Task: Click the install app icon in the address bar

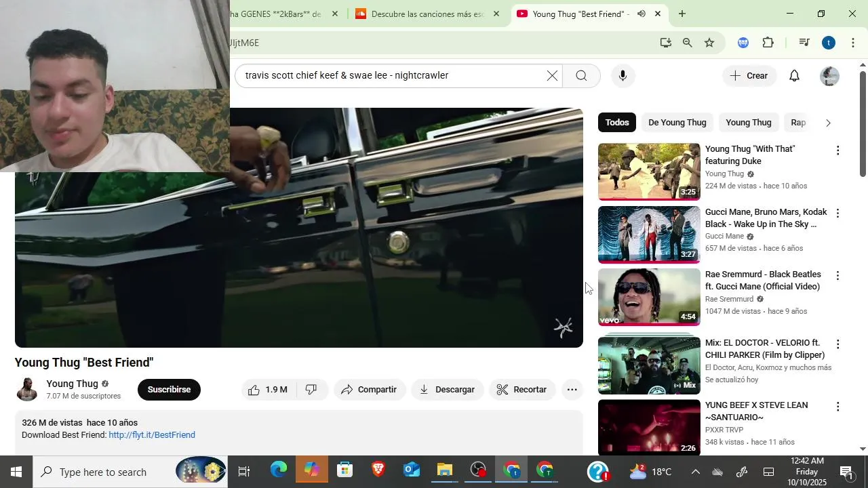Action: point(666,43)
